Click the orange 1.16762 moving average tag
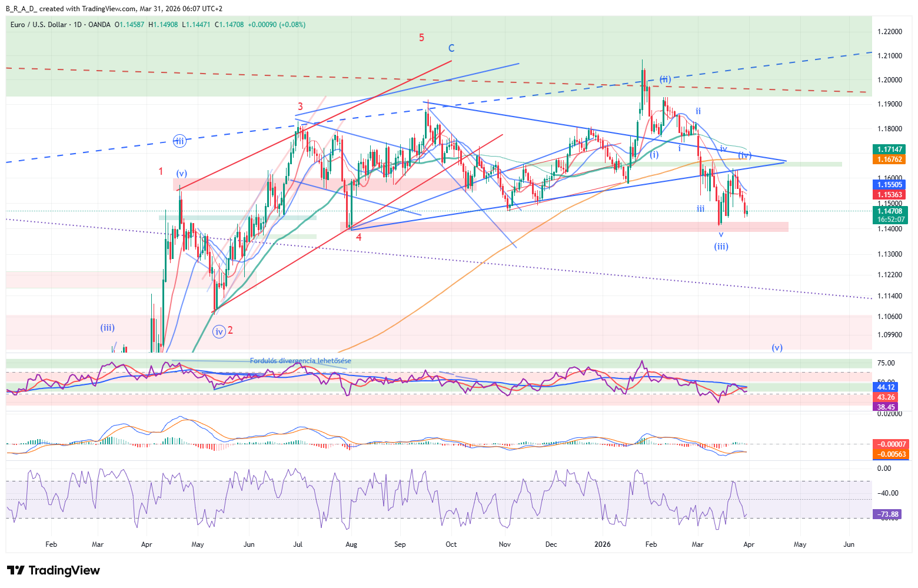 click(889, 160)
